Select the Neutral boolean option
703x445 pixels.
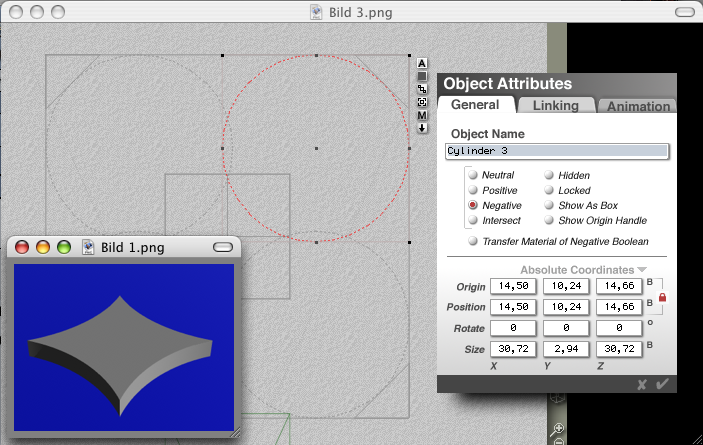point(473,174)
